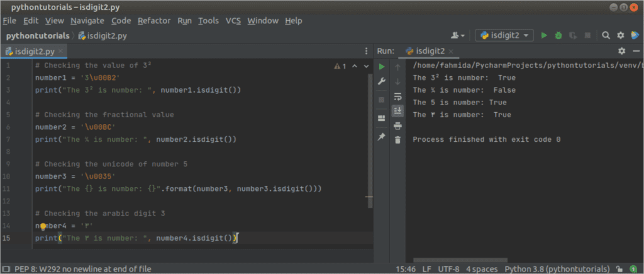Click the colorful JetBrains Toolbox-style icon
The height and width of the screenshot is (274, 644).
[635, 35]
